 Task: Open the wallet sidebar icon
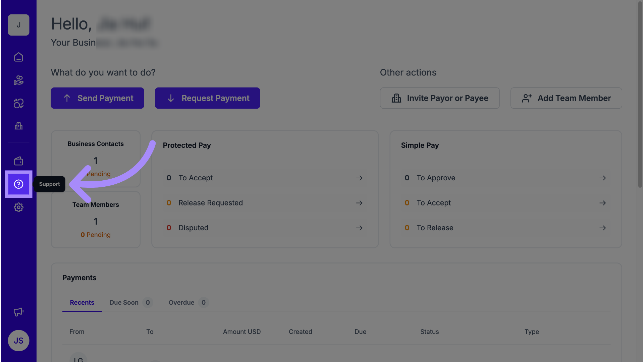[18, 161]
